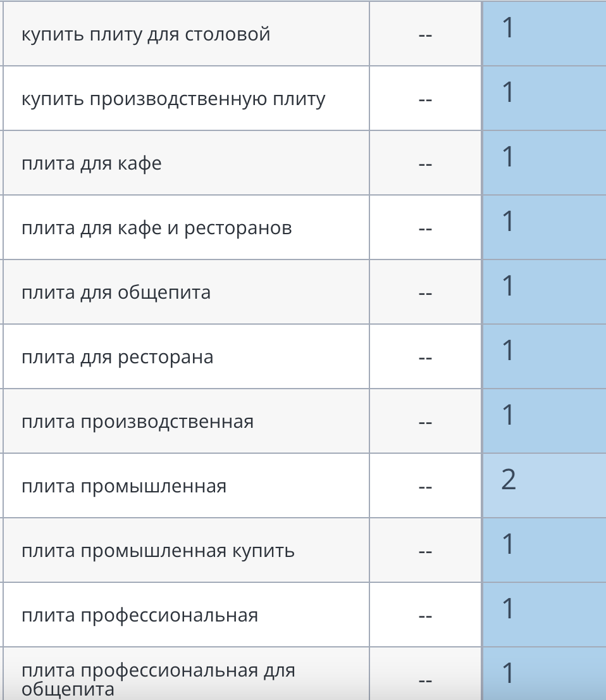Select "плита профессиональная для общепита" keyword
The width and height of the screenshot is (606, 700).
tap(158, 679)
